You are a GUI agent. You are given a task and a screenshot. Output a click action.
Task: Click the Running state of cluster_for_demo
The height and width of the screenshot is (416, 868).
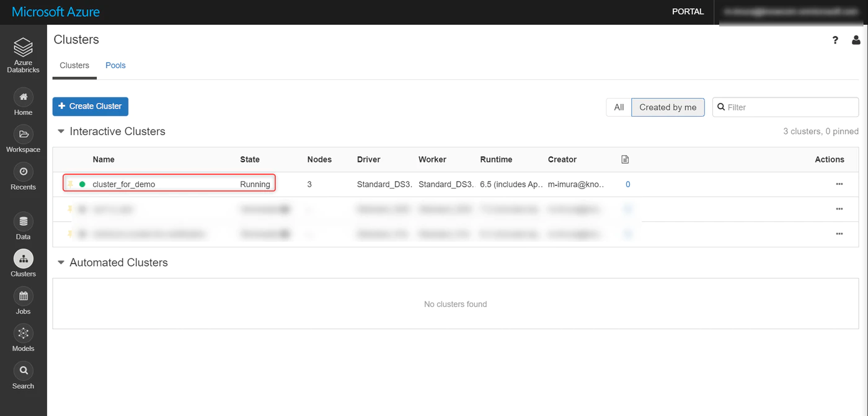click(x=255, y=184)
